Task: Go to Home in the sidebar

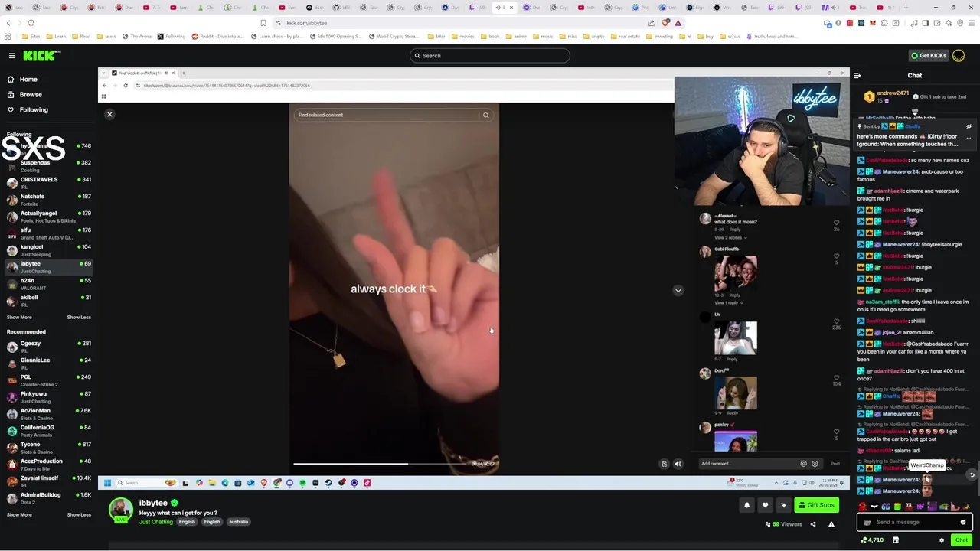Action: point(28,79)
